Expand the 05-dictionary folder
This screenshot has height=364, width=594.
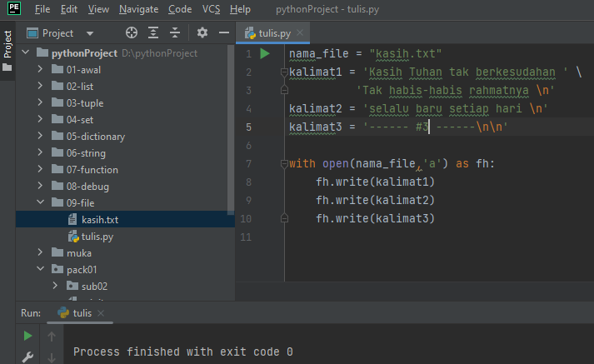40,136
